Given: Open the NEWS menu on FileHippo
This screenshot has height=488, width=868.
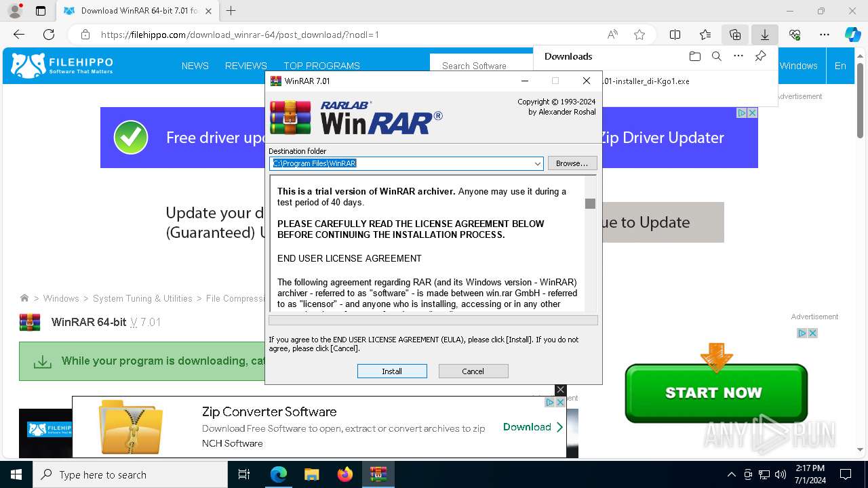Looking at the screenshot, I should [195, 66].
